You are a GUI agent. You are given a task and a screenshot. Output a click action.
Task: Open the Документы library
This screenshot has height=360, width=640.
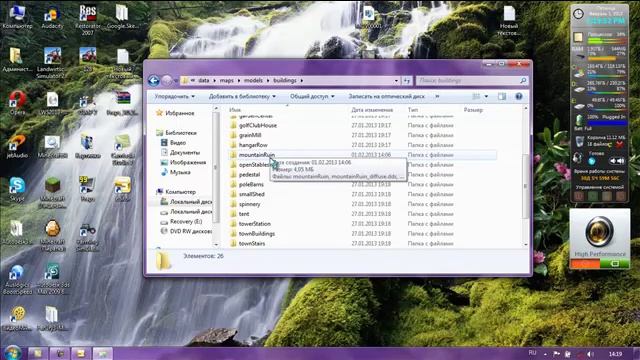pos(184,152)
